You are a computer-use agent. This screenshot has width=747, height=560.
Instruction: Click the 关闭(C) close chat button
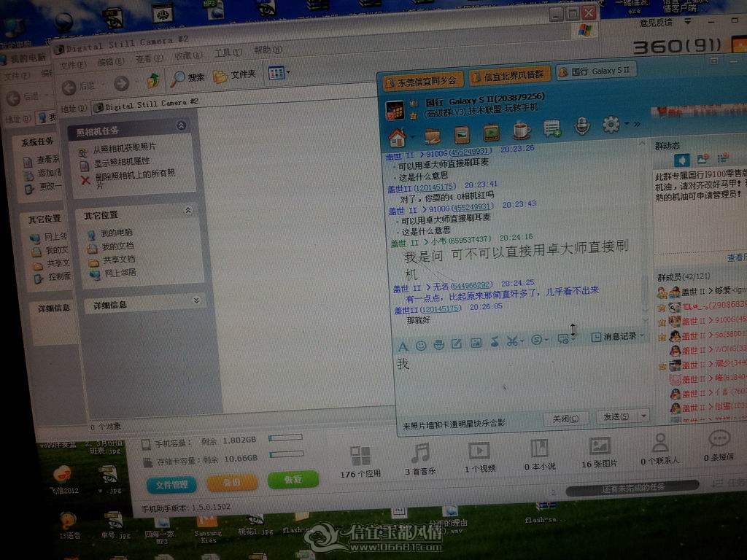(565, 419)
